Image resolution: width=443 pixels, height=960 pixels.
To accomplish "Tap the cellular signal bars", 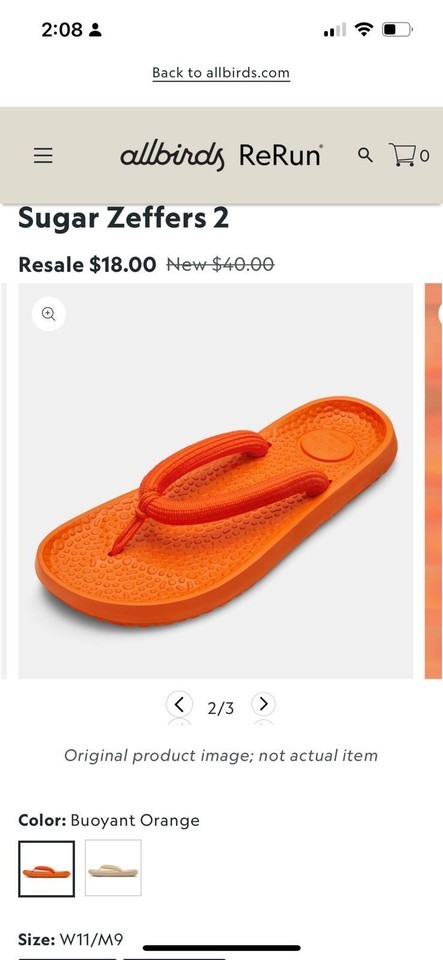I will click(335, 29).
